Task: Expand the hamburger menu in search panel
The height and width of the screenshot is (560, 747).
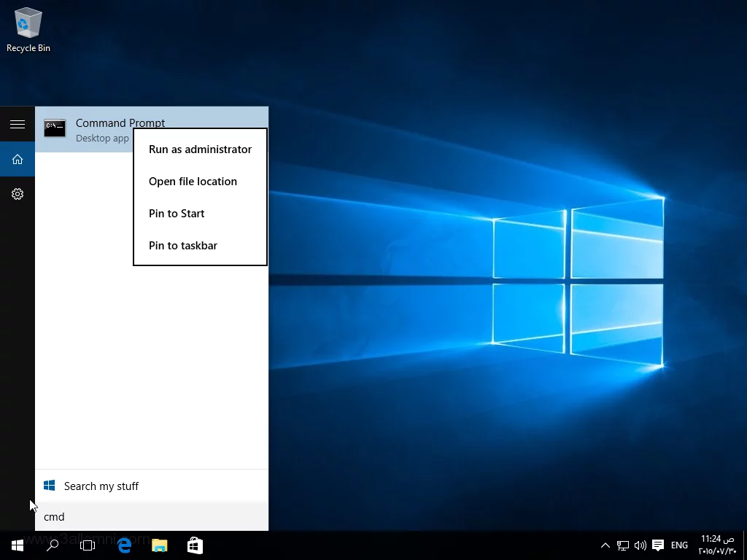Action: coord(18,125)
